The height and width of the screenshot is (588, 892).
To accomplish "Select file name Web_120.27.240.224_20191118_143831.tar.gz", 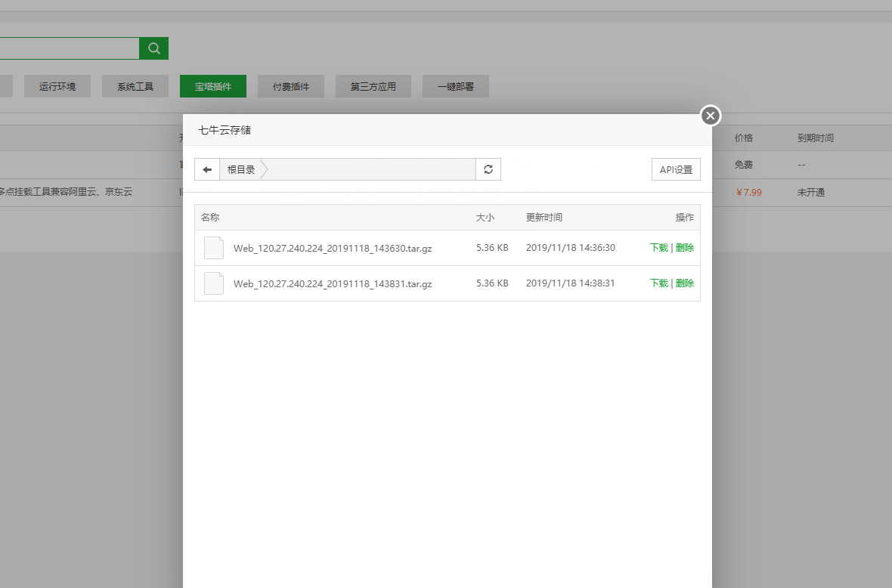I will click(333, 283).
